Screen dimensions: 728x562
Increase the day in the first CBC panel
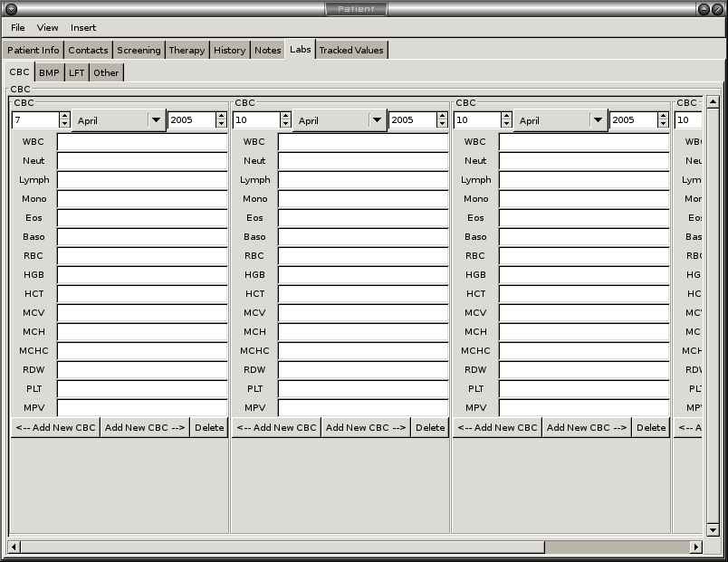click(x=64, y=116)
